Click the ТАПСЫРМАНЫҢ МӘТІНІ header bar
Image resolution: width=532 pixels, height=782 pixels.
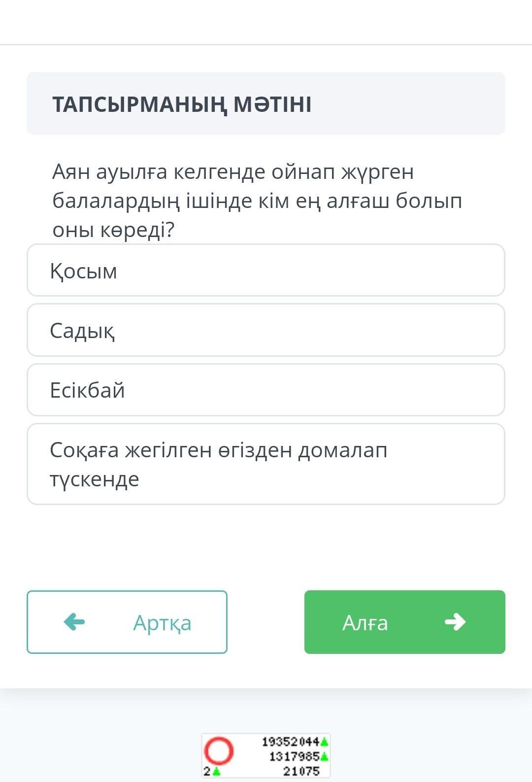(266, 103)
